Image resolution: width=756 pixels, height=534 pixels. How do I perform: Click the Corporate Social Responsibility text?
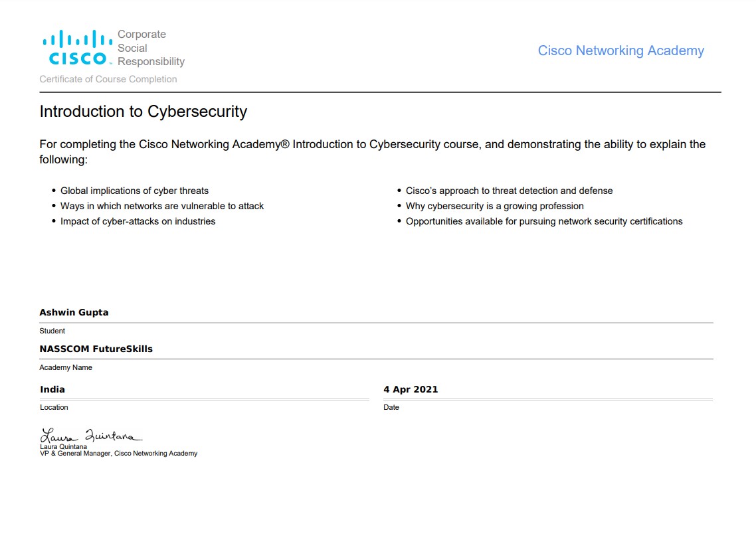(x=151, y=48)
